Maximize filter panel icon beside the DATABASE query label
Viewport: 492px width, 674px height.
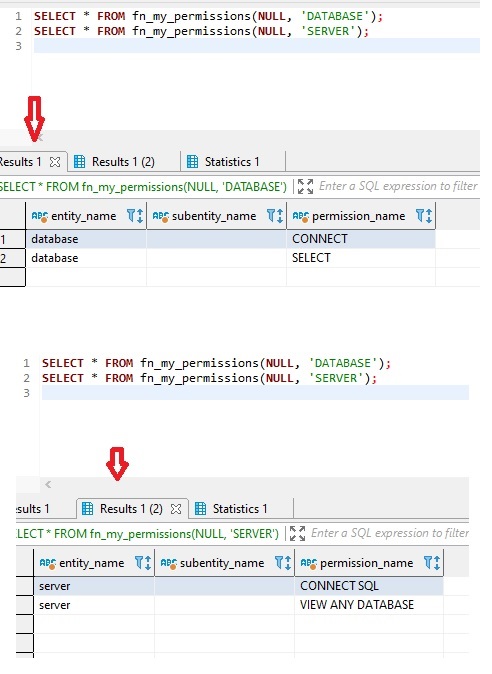(x=306, y=187)
